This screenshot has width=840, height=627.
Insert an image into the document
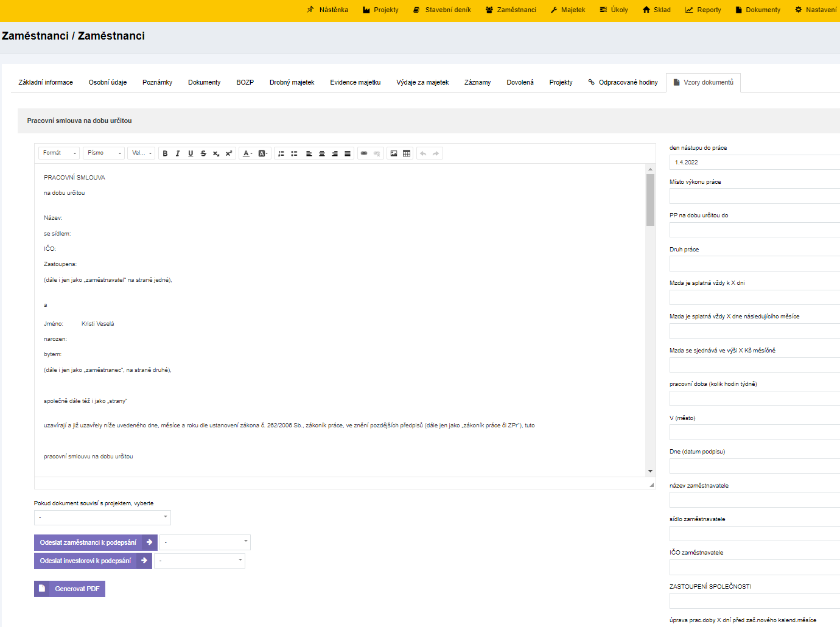pyautogui.click(x=394, y=153)
